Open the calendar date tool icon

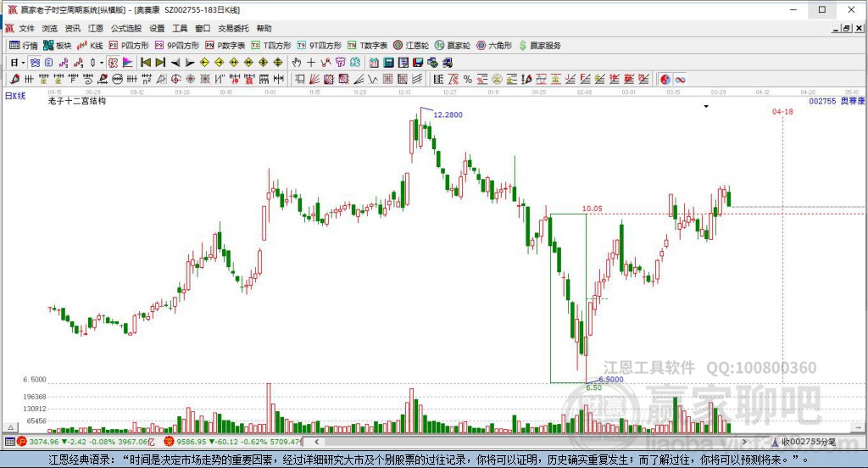tap(374, 63)
